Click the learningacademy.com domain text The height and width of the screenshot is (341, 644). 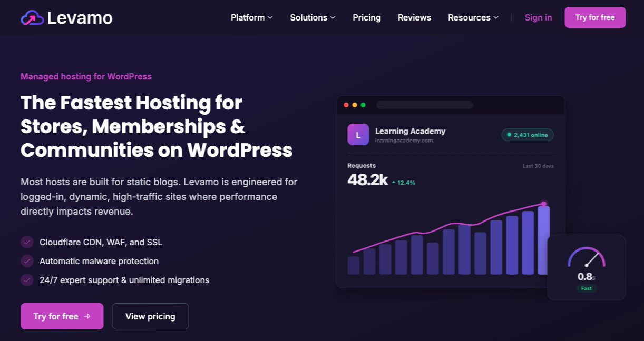pyautogui.click(x=404, y=141)
